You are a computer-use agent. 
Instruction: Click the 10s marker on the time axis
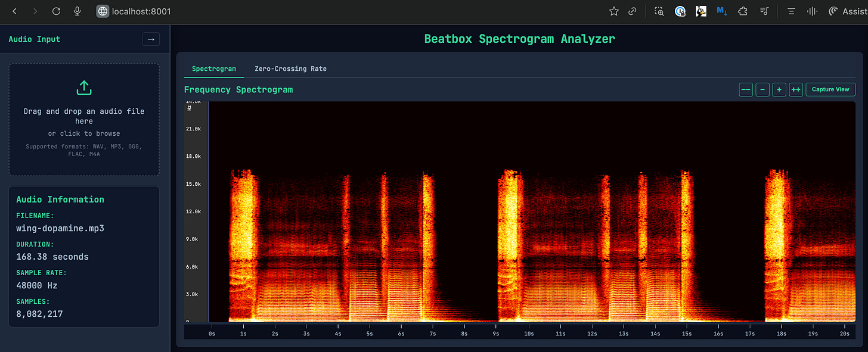click(x=528, y=334)
